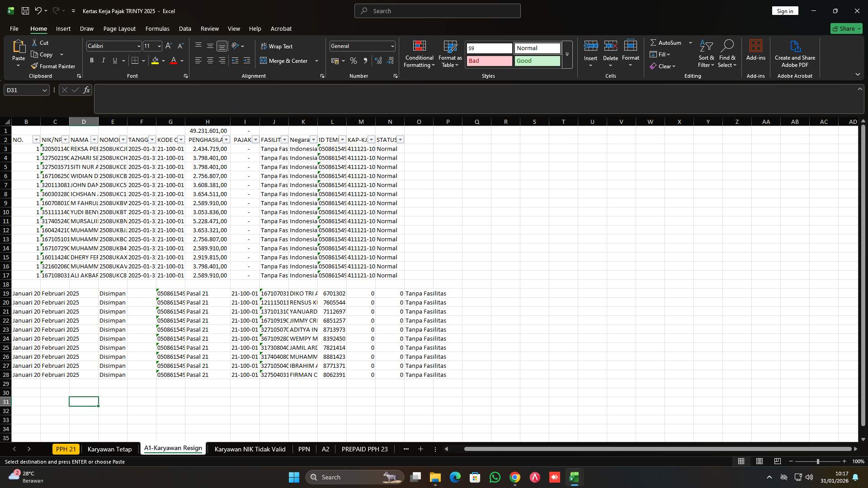Click the Share button
The height and width of the screenshot is (488, 868).
(845, 28)
